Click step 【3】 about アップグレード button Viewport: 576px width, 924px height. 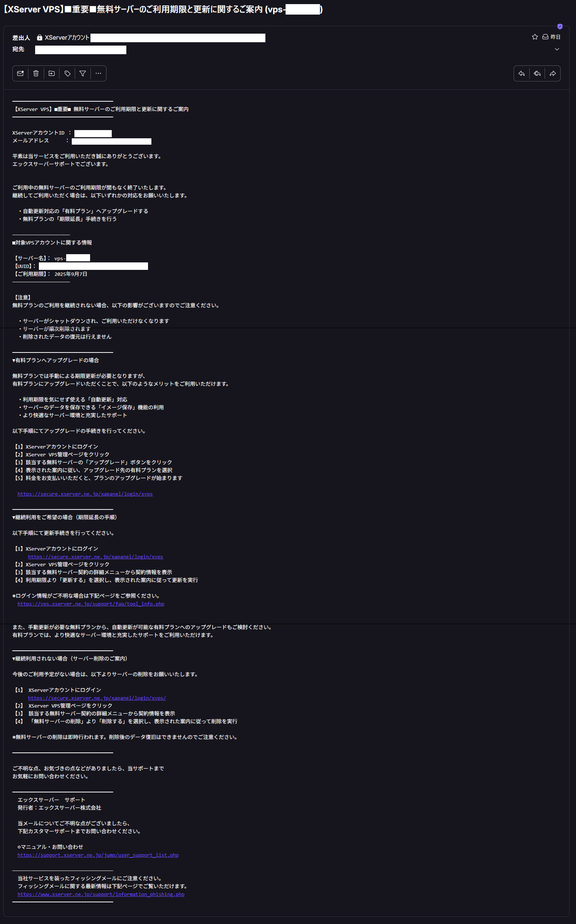93,462
